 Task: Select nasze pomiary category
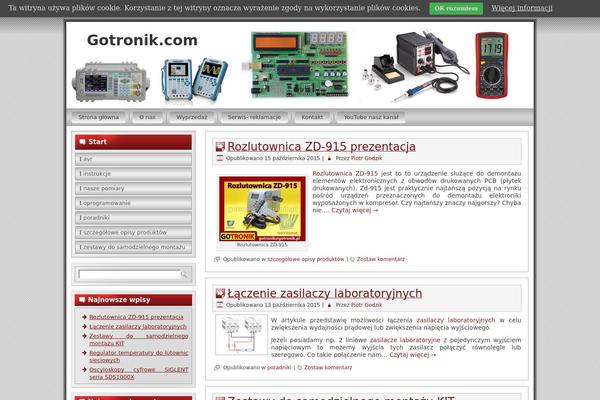tap(133, 188)
